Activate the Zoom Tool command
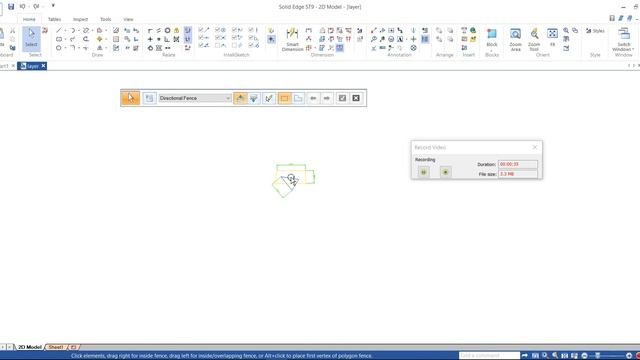640x360 pixels. 534,40
